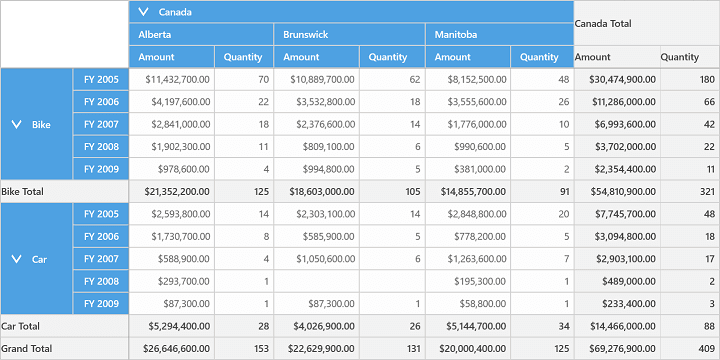This screenshot has height=360, width=720.
Task: Select Grand Total Canada amount $69,276,900.00
Action: (617, 349)
